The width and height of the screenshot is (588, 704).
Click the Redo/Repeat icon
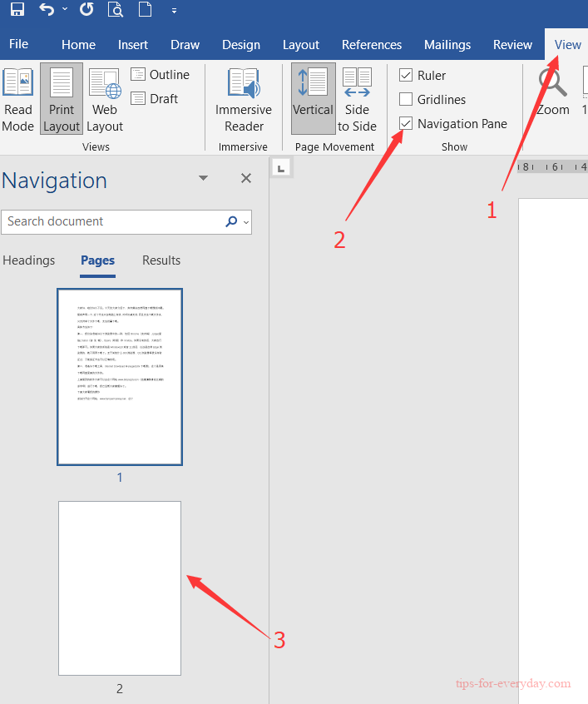tap(86, 8)
